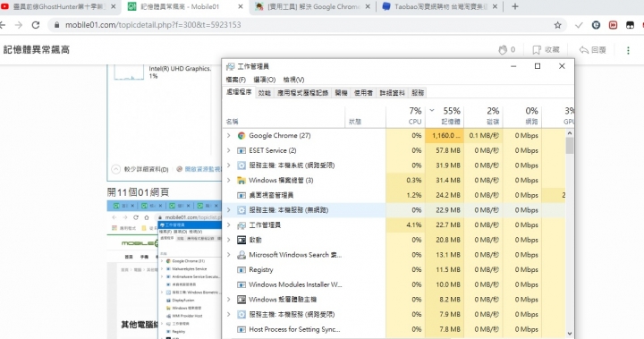Open the round dark-blue extension icon in Chrome toolbar
Viewport: 644px width, 339px height.
pyautogui.click(x=596, y=25)
